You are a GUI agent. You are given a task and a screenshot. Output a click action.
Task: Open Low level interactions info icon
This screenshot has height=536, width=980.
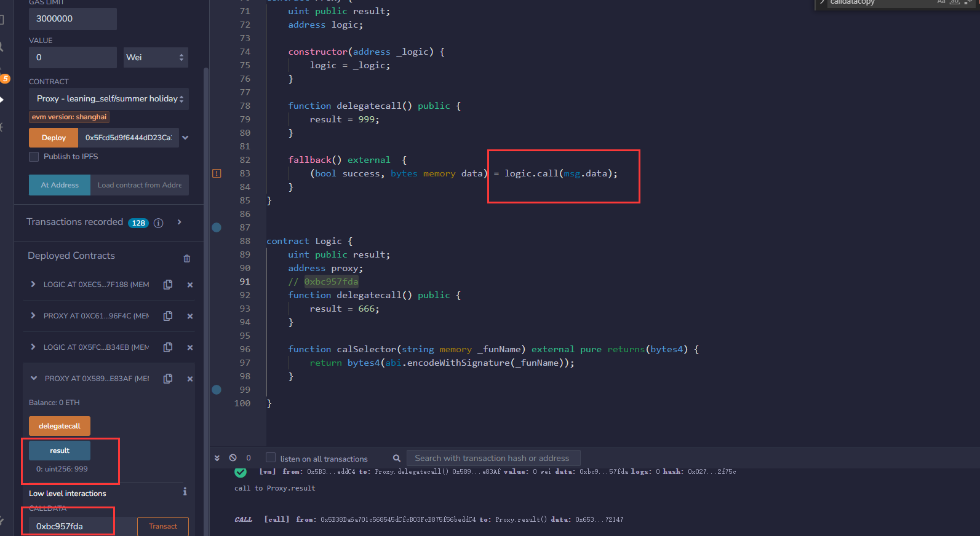pos(185,492)
